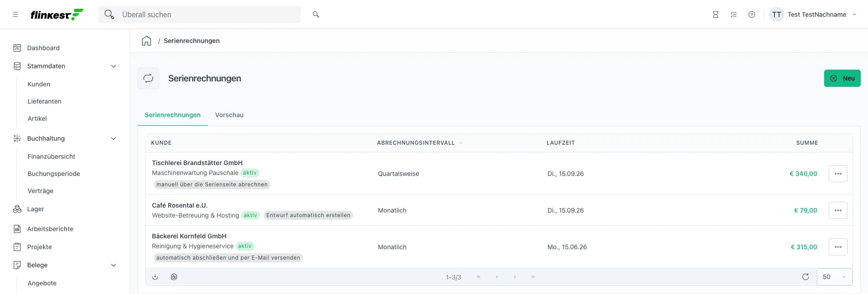Open the page size dropdown showing 50
The image size is (868, 294).
coord(835,277)
